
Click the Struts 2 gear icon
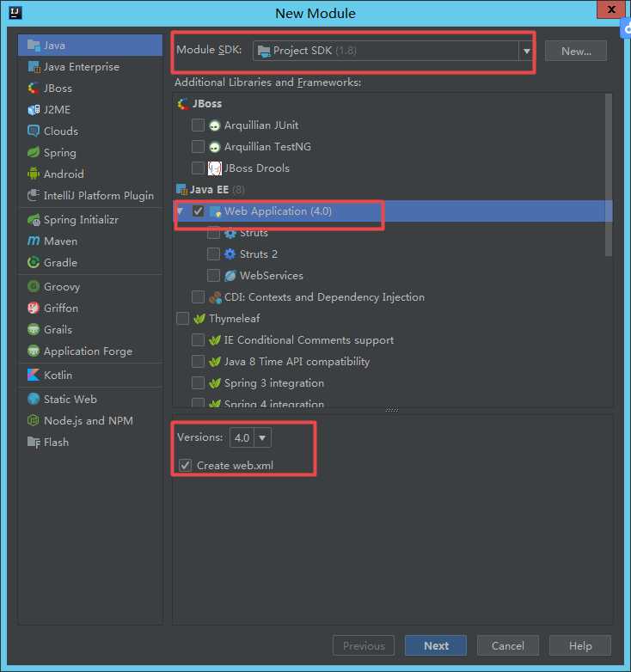tap(230, 254)
